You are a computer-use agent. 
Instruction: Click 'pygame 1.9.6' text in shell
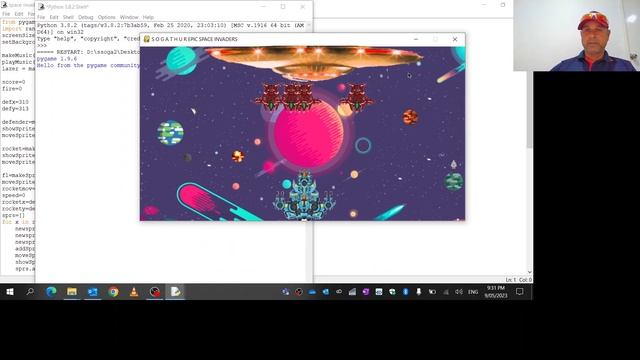[x=57, y=59]
